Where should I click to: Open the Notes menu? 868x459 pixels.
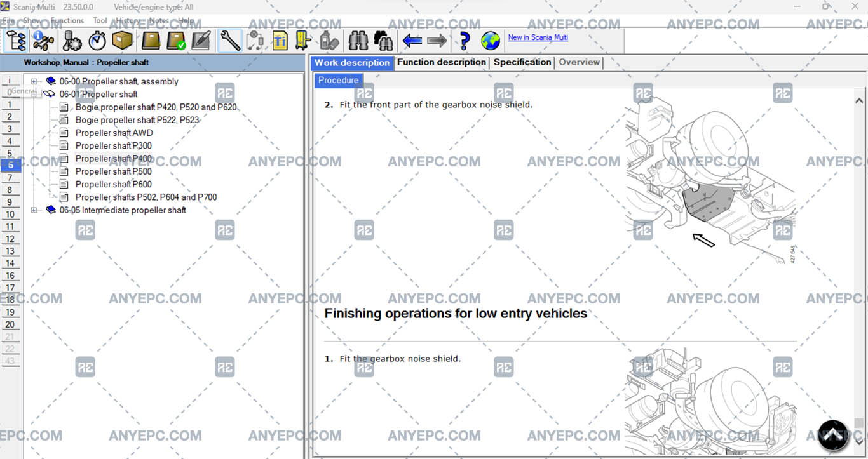pyautogui.click(x=159, y=20)
